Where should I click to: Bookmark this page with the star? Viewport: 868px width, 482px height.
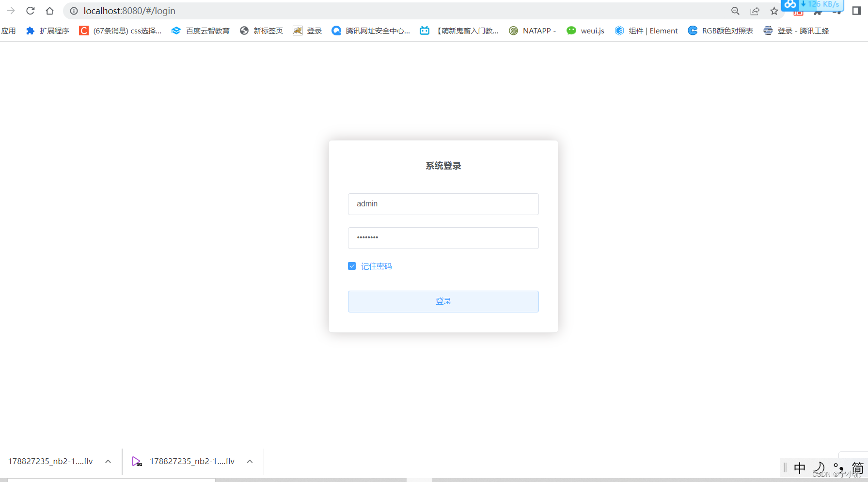tap(774, 11)
